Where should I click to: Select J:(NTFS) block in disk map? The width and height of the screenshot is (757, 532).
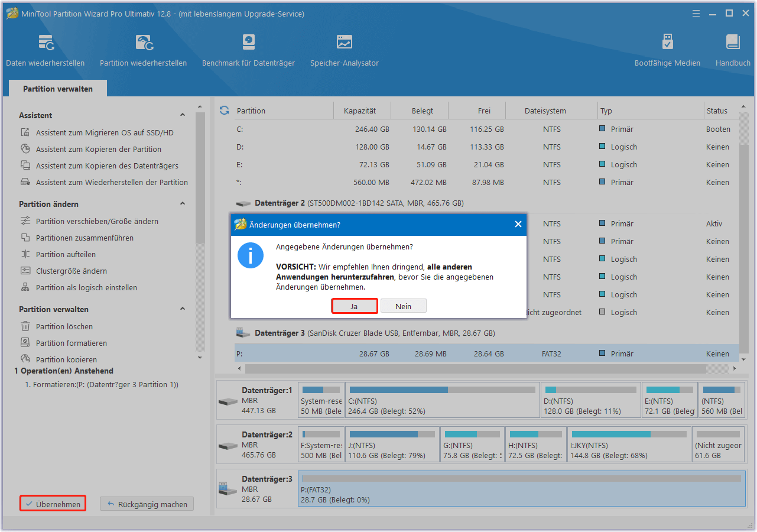click(x=392, y=444)
